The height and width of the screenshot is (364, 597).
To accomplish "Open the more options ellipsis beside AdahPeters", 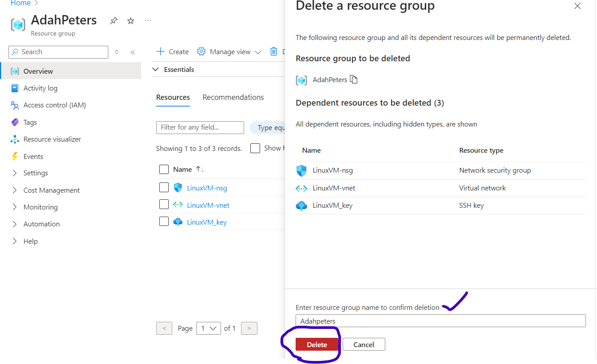I will coord(148,21).
